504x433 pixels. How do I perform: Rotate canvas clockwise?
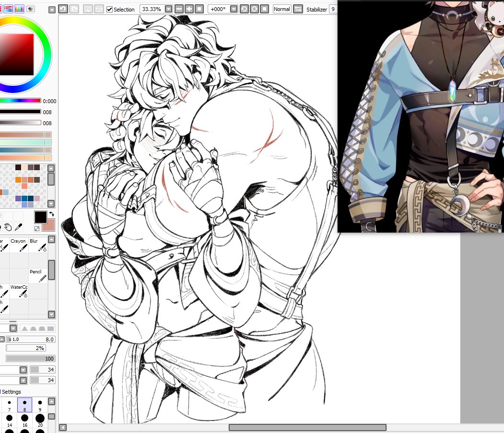tap(254, 9)
